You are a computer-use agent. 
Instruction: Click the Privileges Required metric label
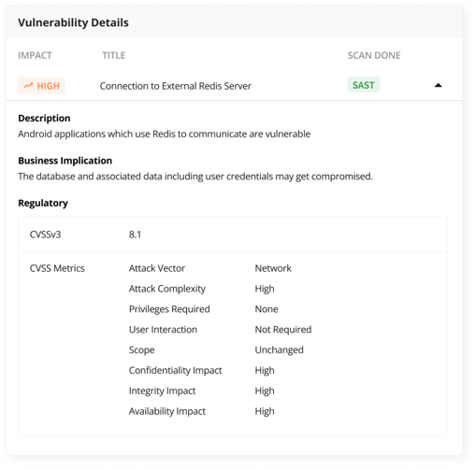pos(169,309)
